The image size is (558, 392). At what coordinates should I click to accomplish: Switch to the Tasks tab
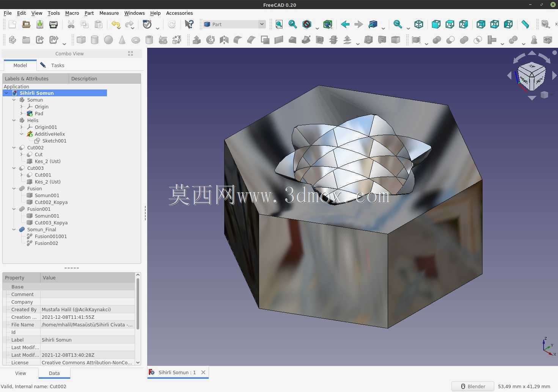point(53,65)
